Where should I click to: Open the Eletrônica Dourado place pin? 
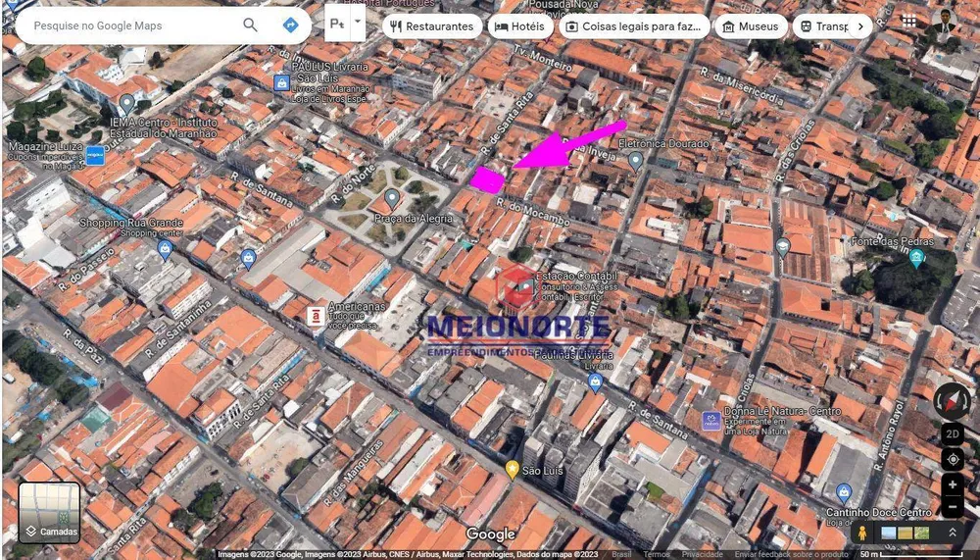636,162
